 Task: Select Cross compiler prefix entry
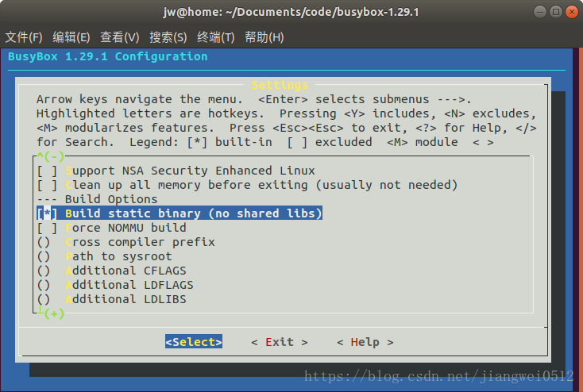point(126,242)
